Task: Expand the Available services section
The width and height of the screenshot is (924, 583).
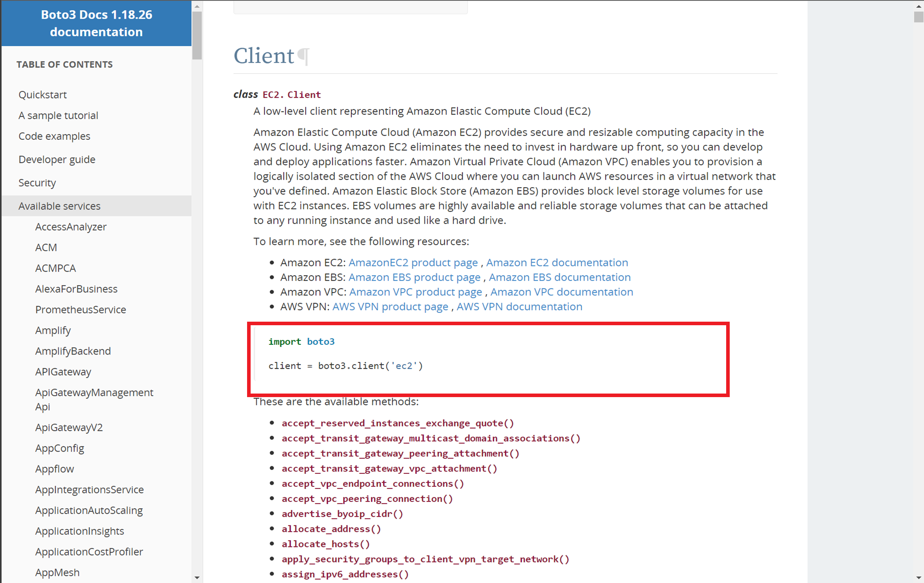Action: coord(59,206)
